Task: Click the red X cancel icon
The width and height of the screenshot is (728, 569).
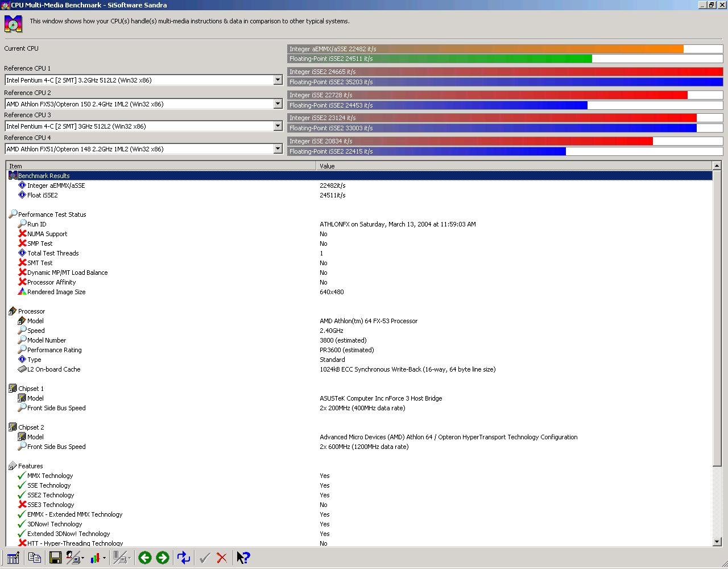Action: [x=222, y=558]
